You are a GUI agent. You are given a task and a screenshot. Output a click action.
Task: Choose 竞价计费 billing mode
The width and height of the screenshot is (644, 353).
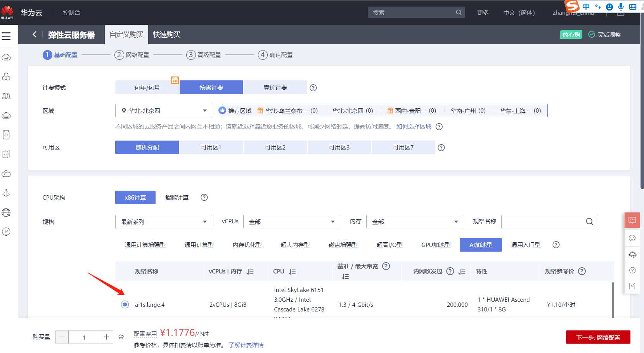point(275,87)
